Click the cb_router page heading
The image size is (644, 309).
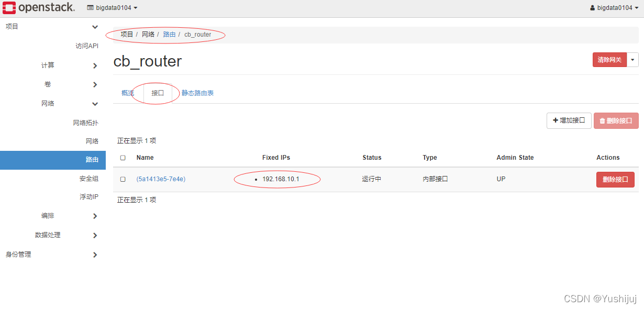pyautogui.click(x=148, y=61)
